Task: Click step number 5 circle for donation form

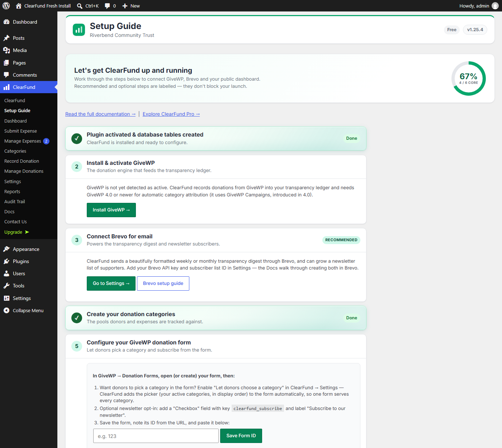Action: click(77, 346)
